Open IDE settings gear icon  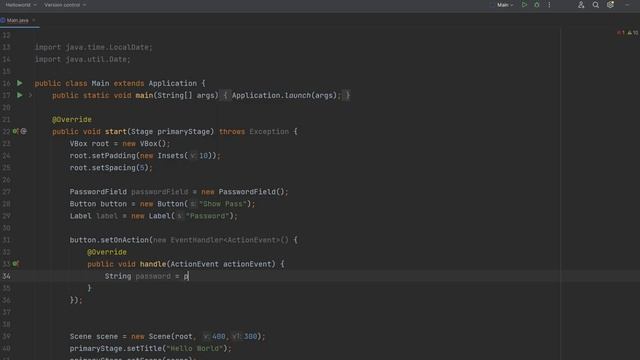pyautogui.click(x=610, y=5)
